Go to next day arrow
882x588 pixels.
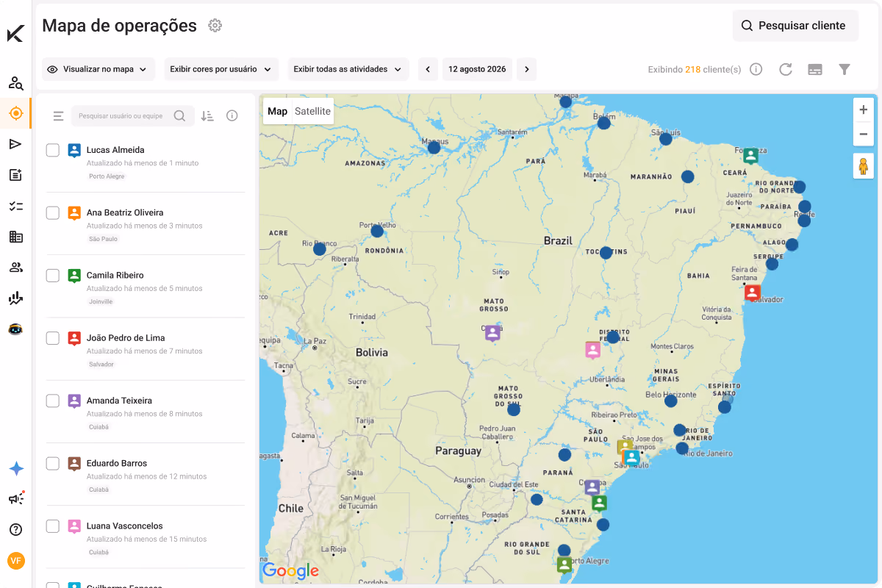click(526, 69)
